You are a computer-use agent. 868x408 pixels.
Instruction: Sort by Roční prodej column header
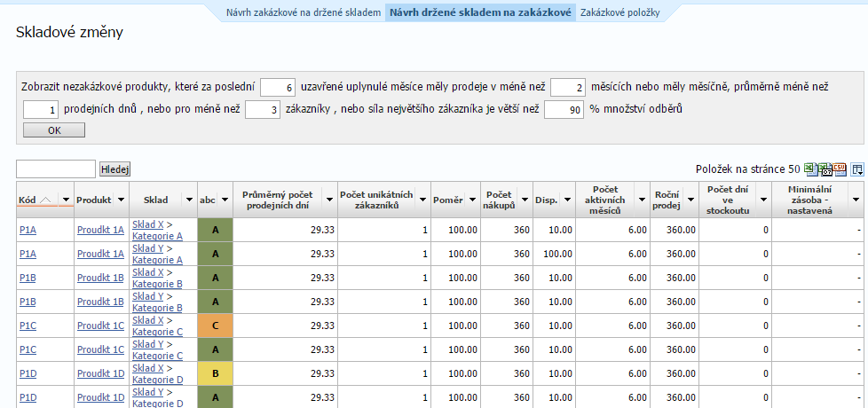point(667,200)
